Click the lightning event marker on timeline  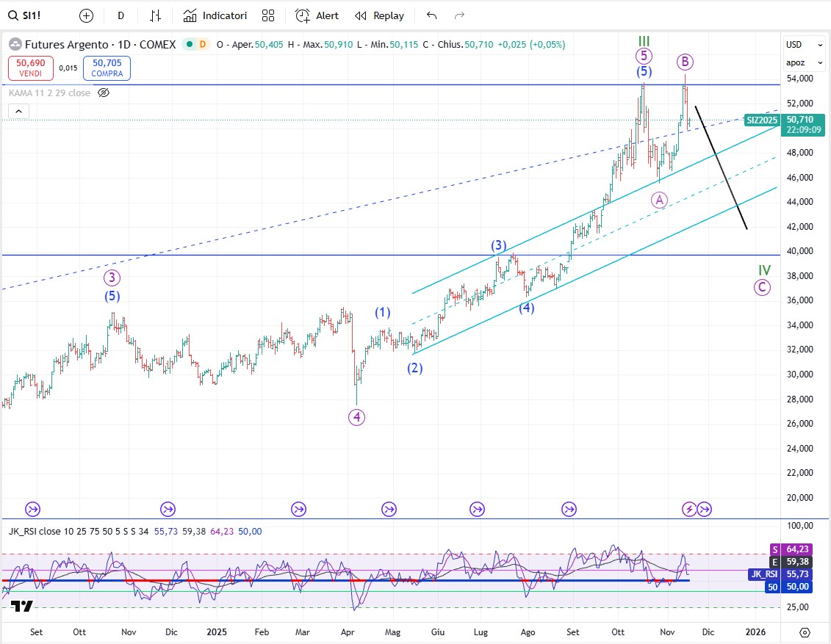(689, 508)
